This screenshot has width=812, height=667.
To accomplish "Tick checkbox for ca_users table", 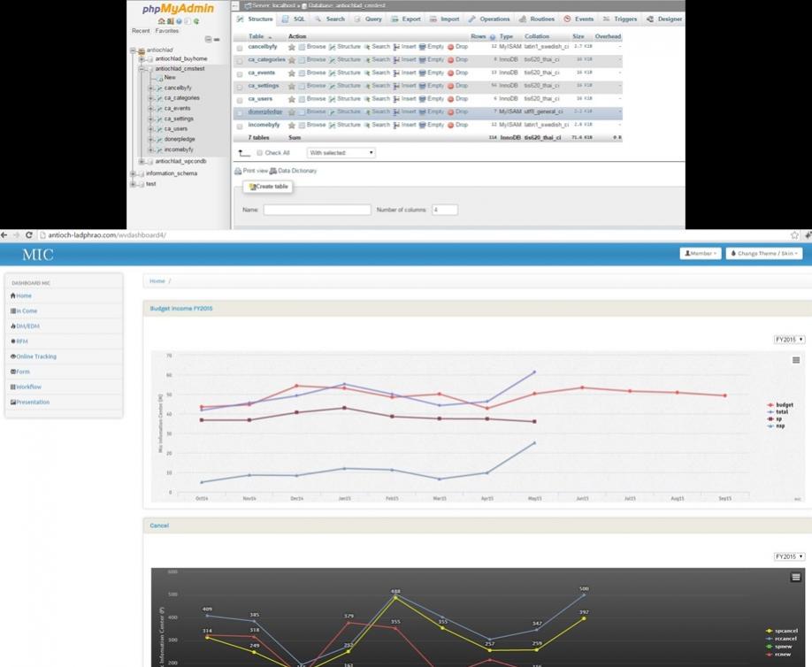I will point(239,99).
